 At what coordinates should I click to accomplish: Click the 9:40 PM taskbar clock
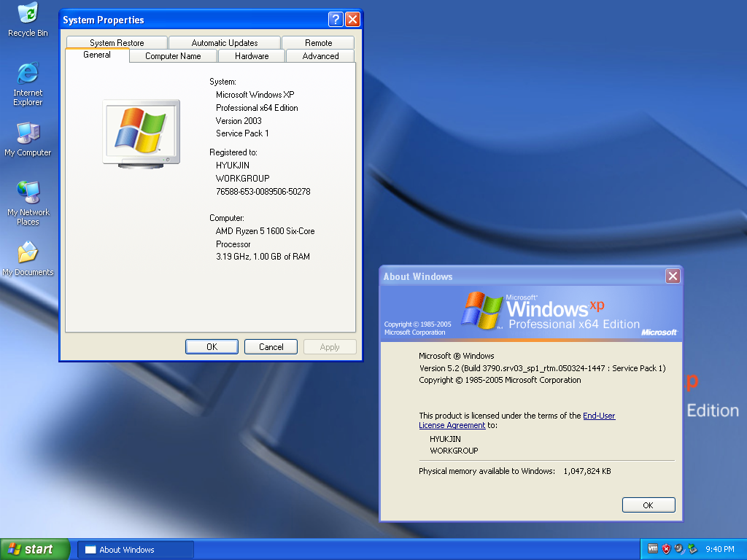pyautogui.click(x=720, y=549)
